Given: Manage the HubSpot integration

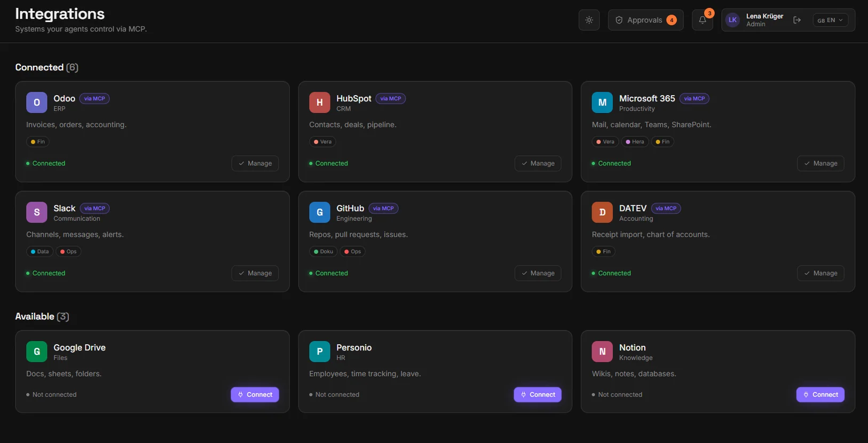Looking at the screenshot, I should click(x=538, y=164).
